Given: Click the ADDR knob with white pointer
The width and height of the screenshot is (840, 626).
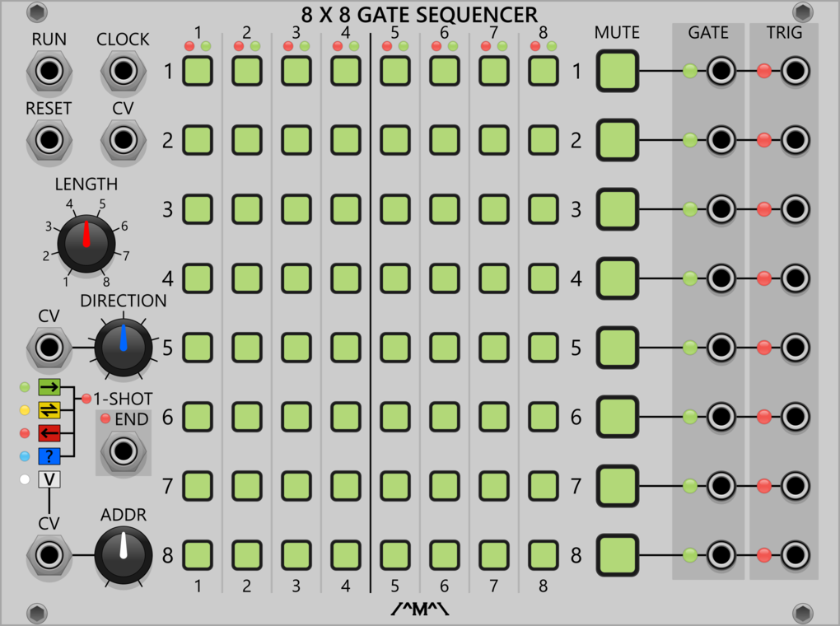Looking at the screenshot, I should click(x=124, y=554).
